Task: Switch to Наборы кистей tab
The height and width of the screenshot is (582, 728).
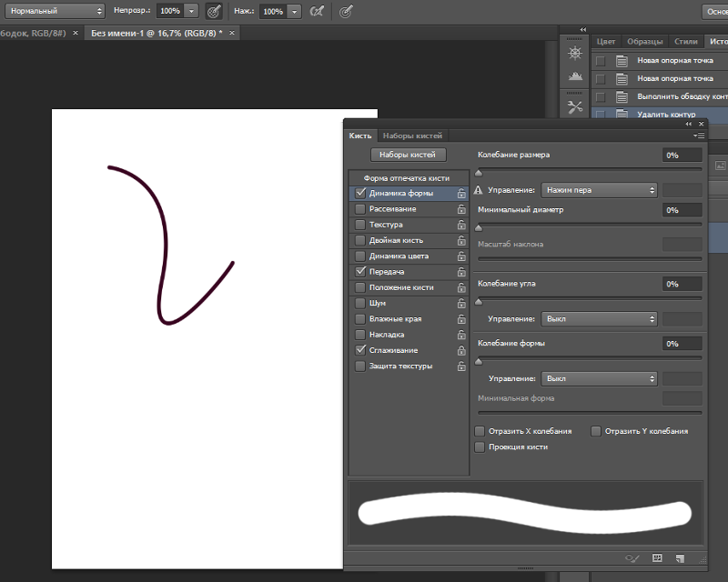Action: coord(412,135)
